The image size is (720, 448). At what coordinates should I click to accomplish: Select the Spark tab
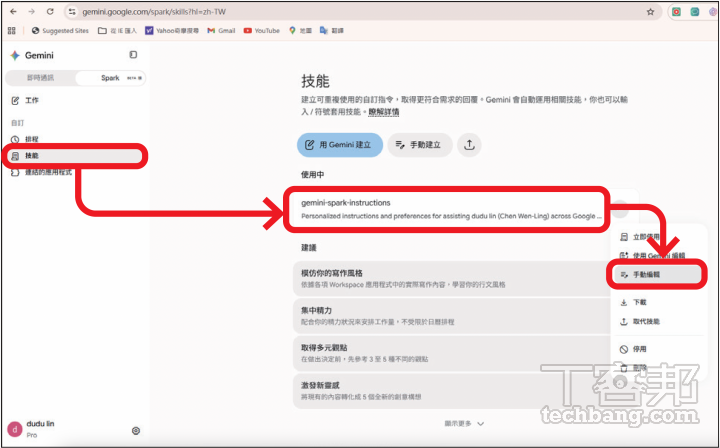pyautogui.click(x=110, y=78)
